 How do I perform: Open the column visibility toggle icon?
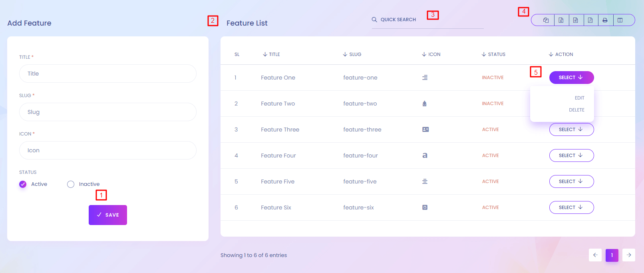[x=620, y=20]
